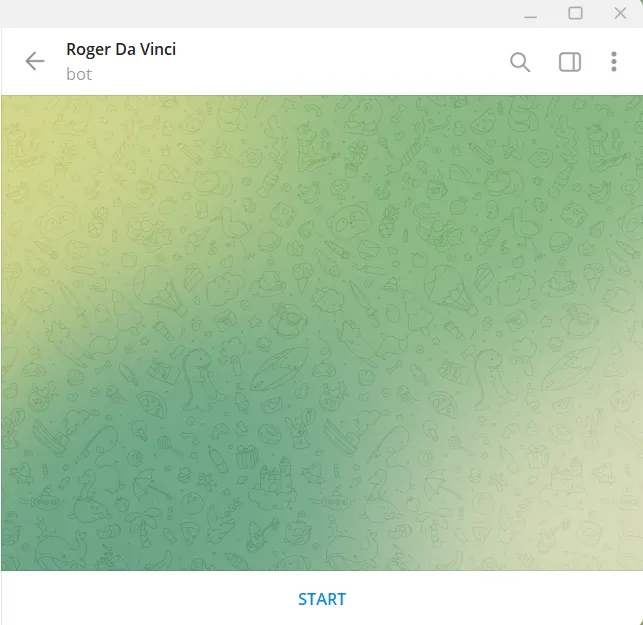Image resolution: width=643 pixels, height=625 pixels.
Task: Click the sandcastle doodle in dark green area
Action: 273,484
